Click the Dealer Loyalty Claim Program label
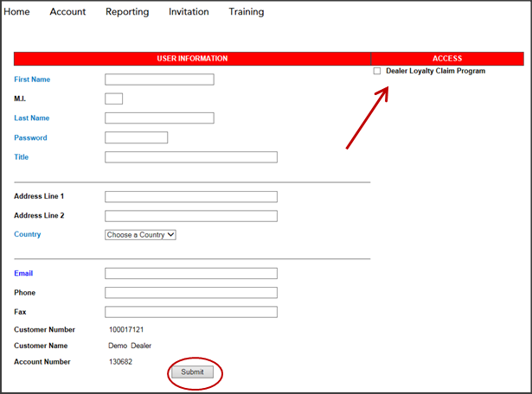The width and height of the screenshot is (532, 394). coord(435,71)
